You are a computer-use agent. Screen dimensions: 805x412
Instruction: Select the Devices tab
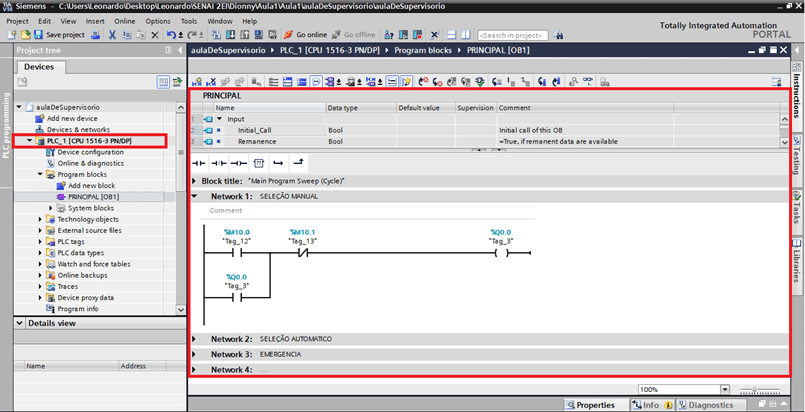point(39,67)
